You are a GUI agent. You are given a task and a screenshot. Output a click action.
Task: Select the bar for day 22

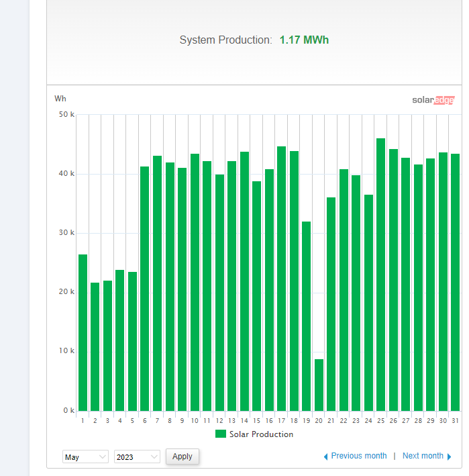point(344,290)
